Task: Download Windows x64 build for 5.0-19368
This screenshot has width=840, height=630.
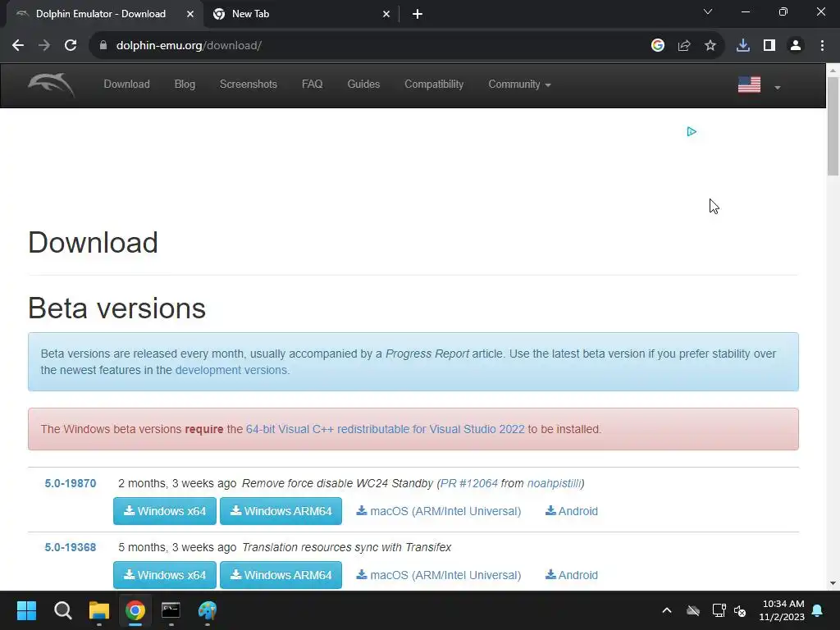Action: pyautogui.click(x=165, y=575)
